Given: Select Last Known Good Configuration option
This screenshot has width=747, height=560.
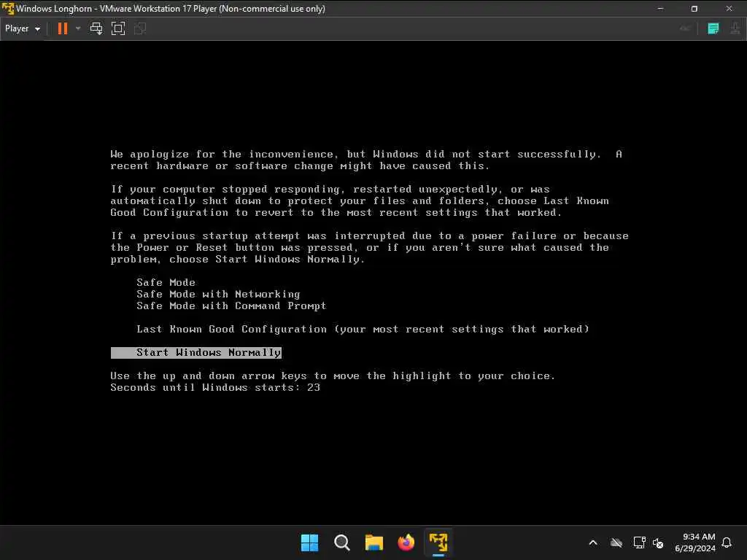Looking at the screenshot, I should [x=363, y=329].
